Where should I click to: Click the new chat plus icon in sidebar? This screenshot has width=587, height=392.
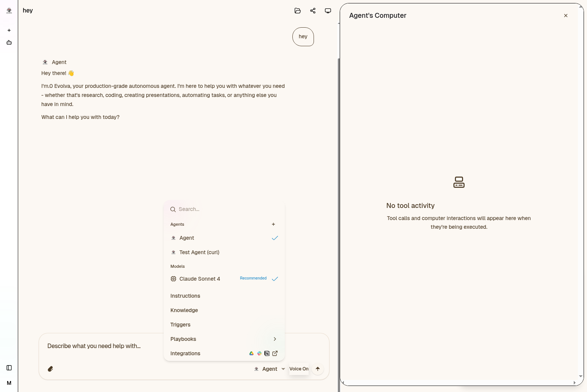tap(9, 30)
